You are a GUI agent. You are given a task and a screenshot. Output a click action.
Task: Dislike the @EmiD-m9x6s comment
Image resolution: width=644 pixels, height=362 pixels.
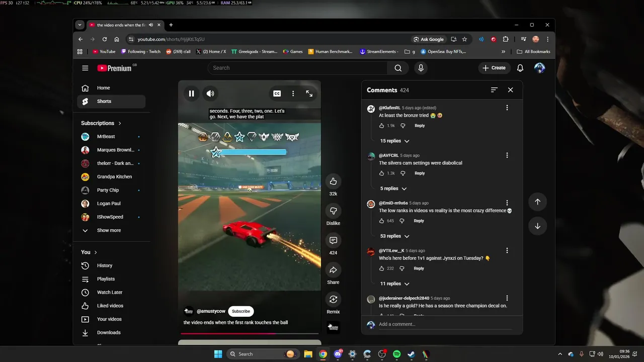(401, 221)
